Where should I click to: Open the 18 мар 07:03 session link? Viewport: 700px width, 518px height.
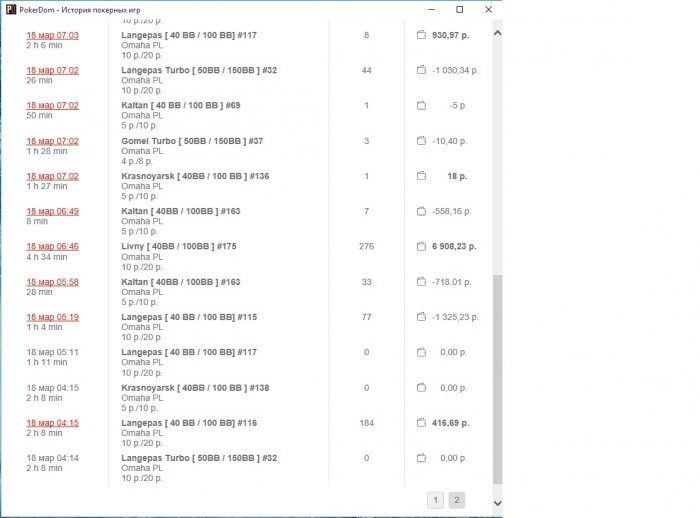(53, 35)
